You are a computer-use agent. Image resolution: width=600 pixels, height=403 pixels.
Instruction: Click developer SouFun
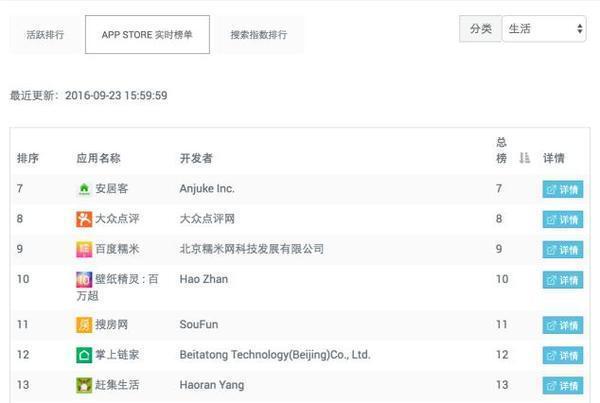click(x=199, y=325)
